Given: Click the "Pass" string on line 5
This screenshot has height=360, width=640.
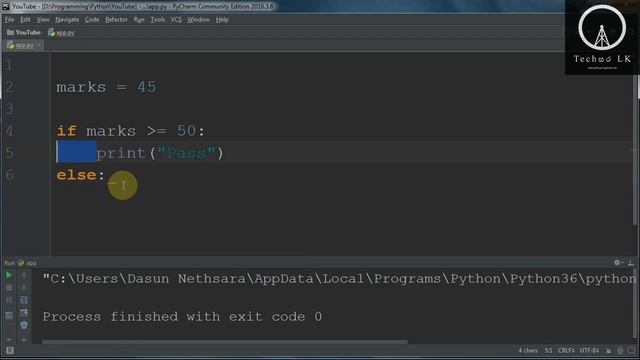Looking at the screenshot, I should [187, 153].
